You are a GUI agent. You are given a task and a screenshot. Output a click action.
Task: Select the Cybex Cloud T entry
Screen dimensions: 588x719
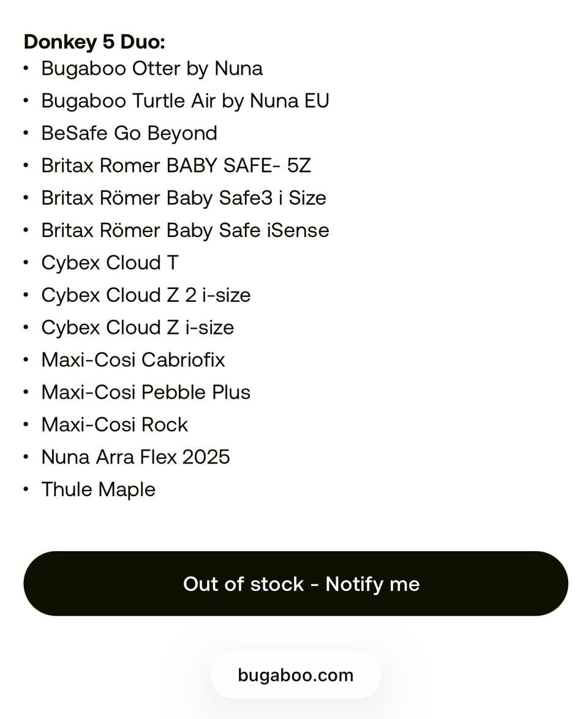(110, 263)
